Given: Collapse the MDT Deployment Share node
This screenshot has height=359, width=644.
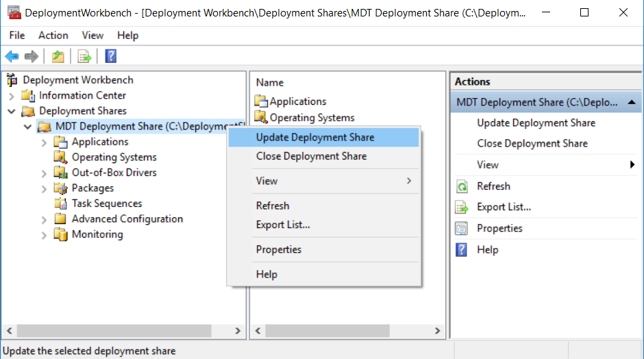Looking at the screenshot, I should click(x=27, y=127).
